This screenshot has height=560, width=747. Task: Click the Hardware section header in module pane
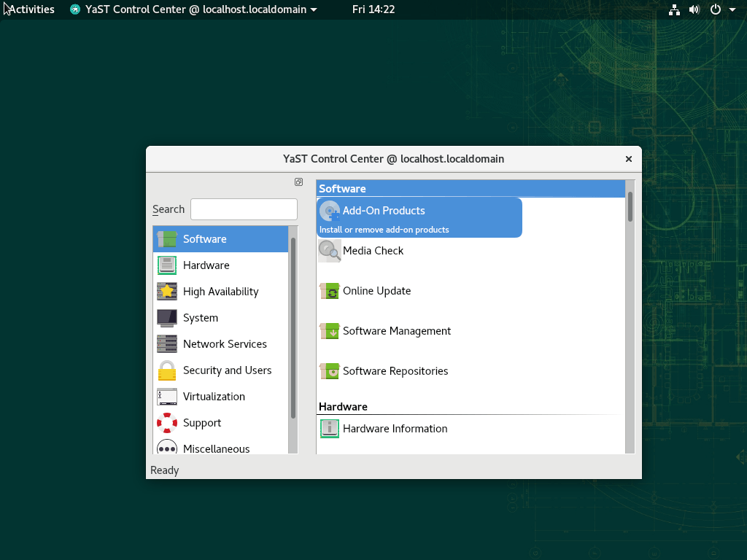pos(343,407)
